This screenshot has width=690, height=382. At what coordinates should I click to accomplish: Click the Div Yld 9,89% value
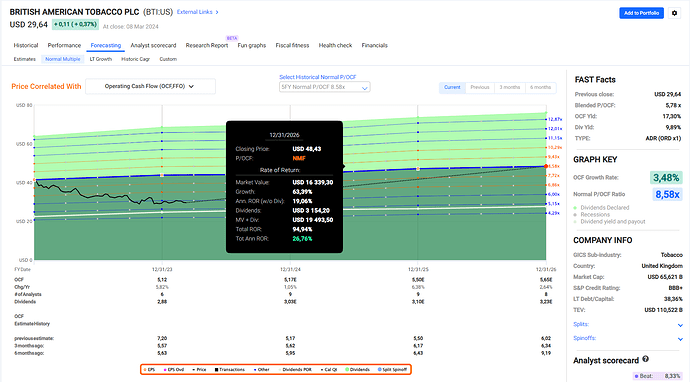[x=673, y=127]
